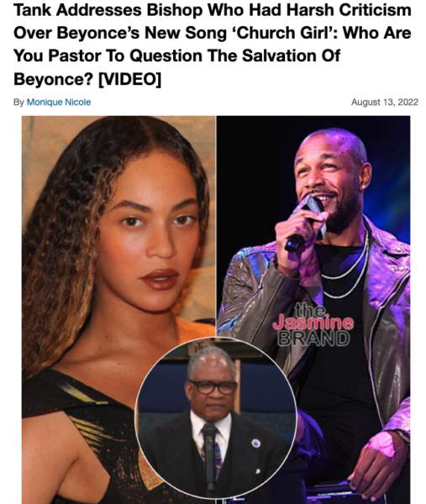The image size is (426, 504).
Task: Select the right photo of the man with the microphone
Action: point(313,309)
